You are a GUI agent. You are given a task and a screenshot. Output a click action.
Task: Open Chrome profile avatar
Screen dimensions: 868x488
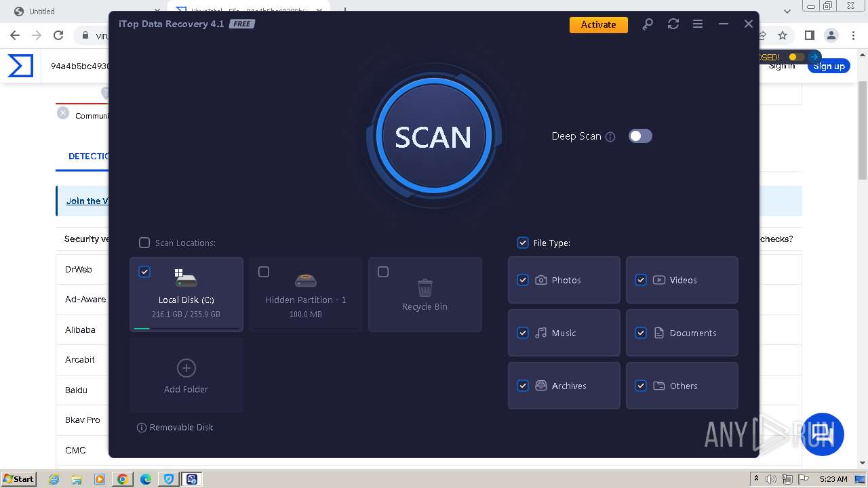(x=831, y=35)
